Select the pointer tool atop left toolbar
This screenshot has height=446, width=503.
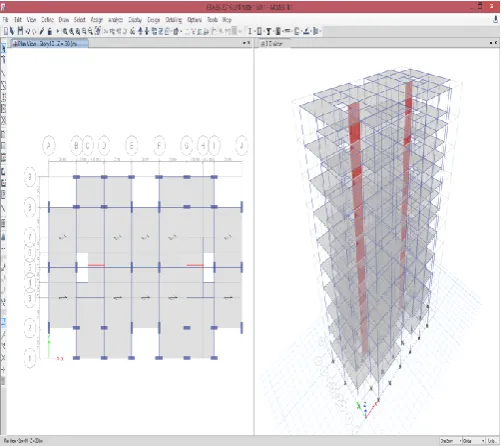coord(4,49)
